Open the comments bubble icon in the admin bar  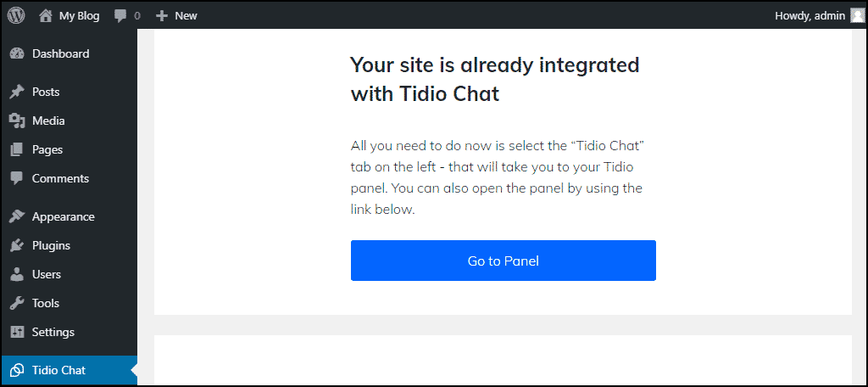pos(120,16)
